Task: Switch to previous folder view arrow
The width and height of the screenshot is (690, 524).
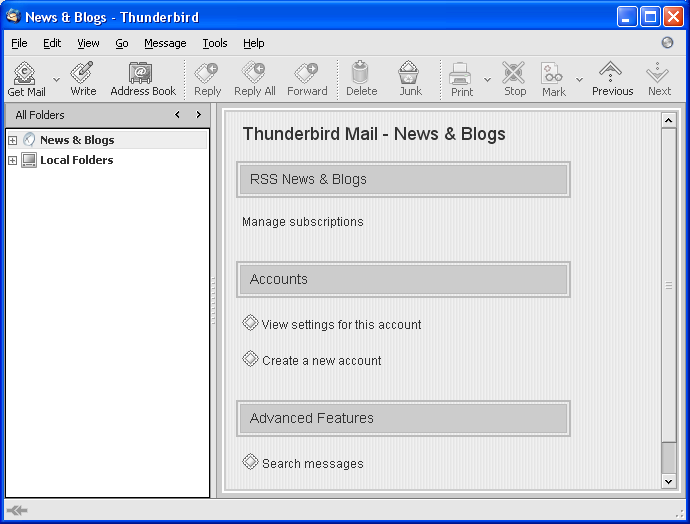Action: click(177, 115)
